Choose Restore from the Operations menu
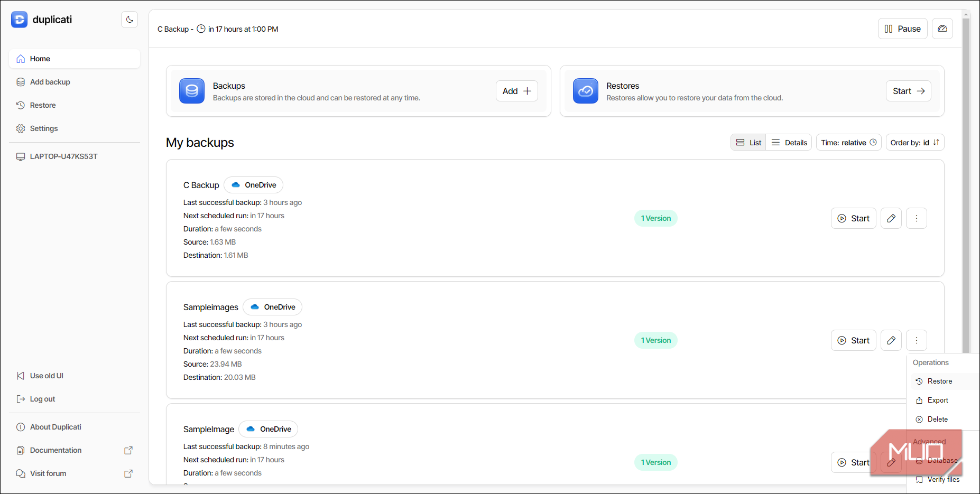This screenshot has height=494, width=980. (x=944, y=381)
